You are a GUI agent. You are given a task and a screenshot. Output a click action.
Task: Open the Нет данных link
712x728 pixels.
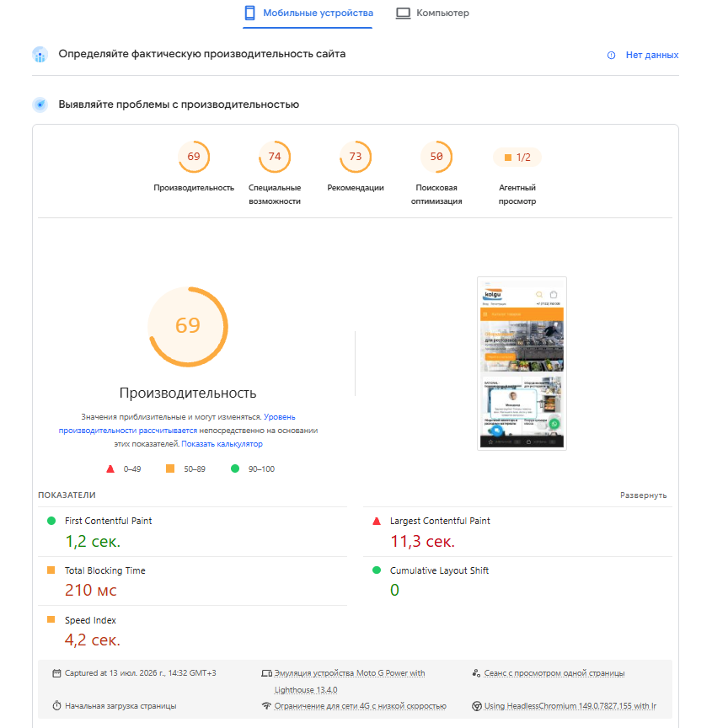(x=651, y=55)
